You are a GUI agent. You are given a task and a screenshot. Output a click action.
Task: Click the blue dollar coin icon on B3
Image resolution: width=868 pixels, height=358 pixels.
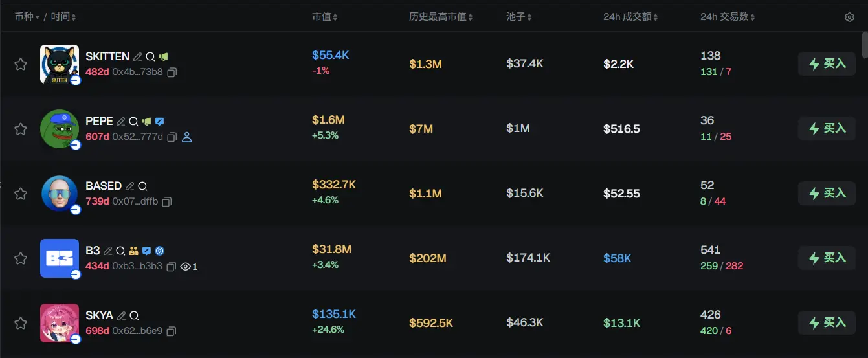tap(160, 251)
